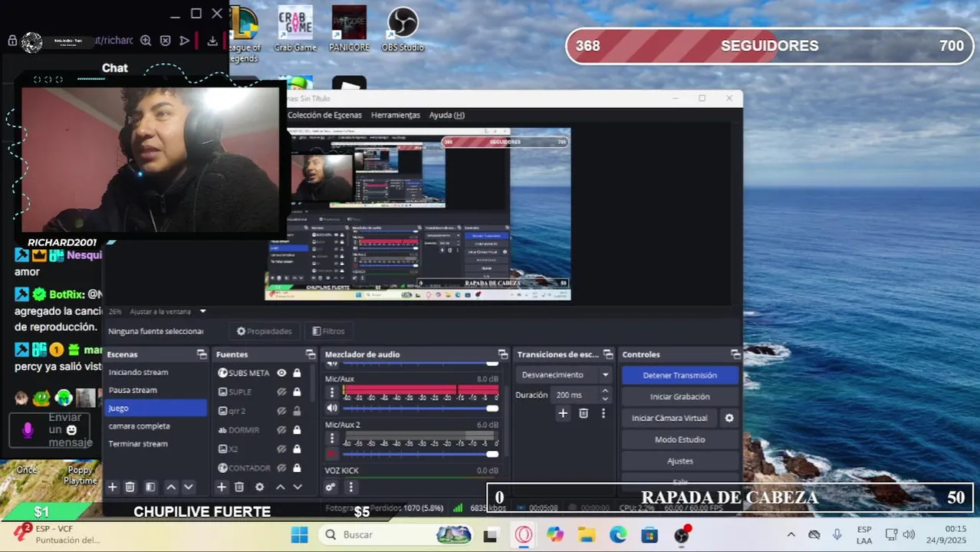Image resolution: width=980 pixels, height=552 pixels.
Task: Add a transition with the plus icon
Action: [x=563, y=413]
